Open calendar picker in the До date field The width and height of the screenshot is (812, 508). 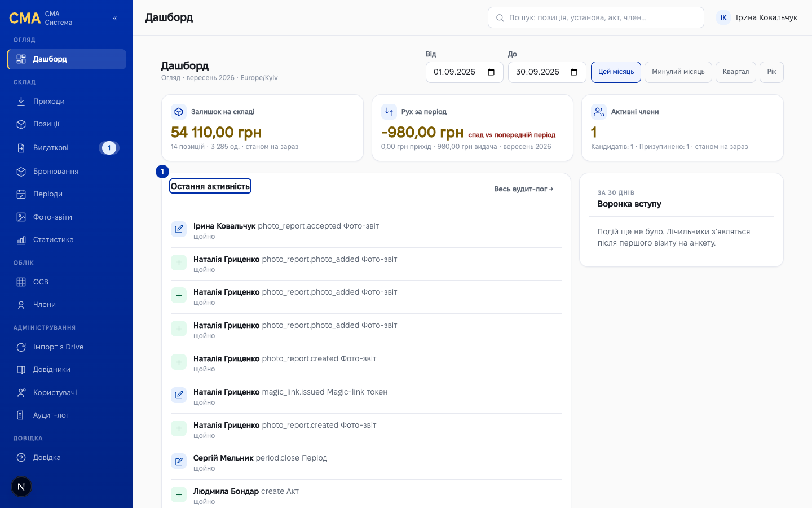[574, 72]
